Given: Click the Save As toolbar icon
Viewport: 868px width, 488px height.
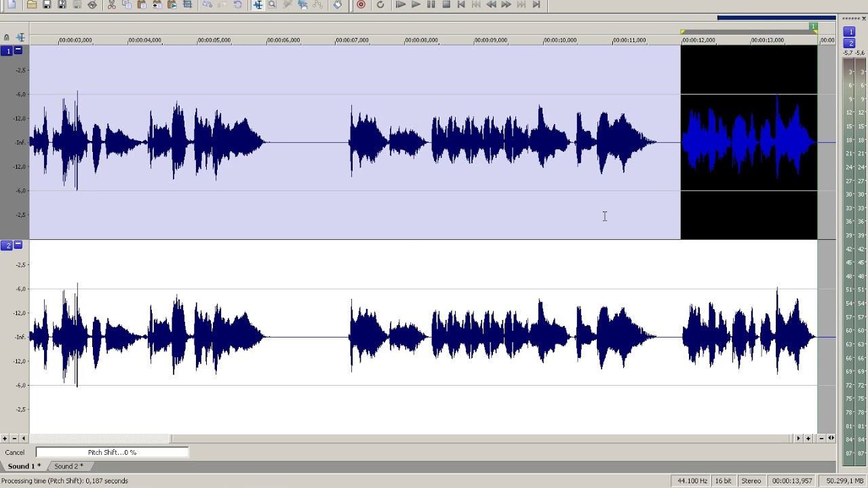Looking at the screenshot, I should (62, 4).
